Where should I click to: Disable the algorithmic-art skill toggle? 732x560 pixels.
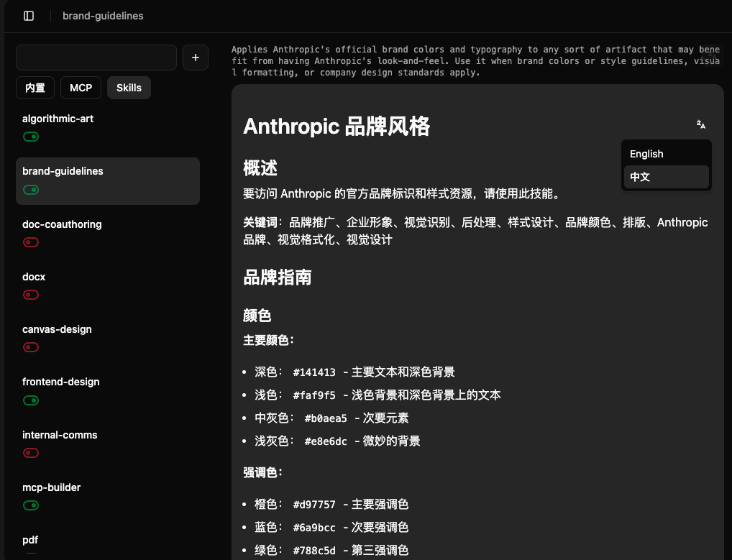point(31,137)
